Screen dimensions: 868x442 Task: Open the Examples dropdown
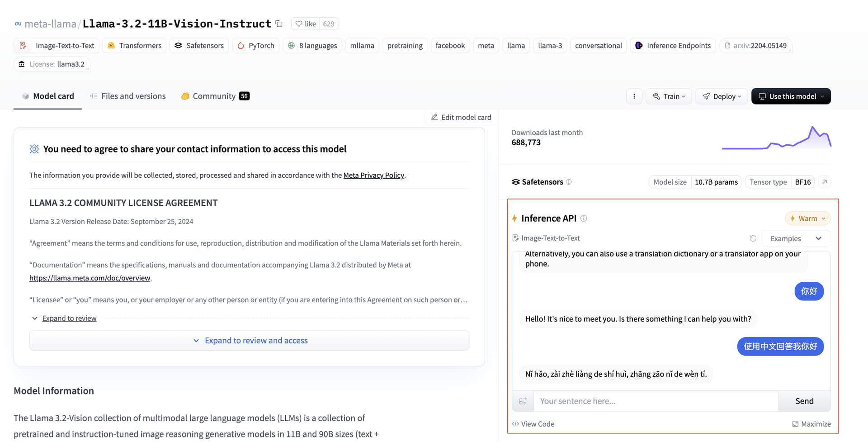(796, 238)
